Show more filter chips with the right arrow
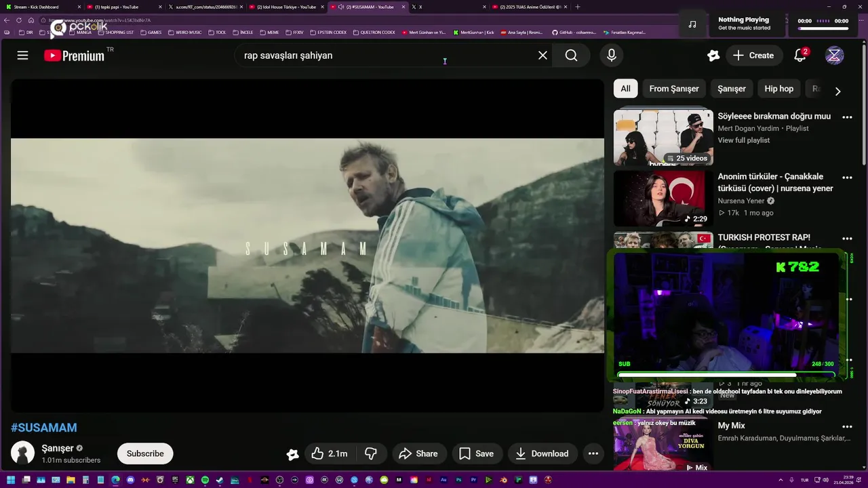This screenshot has height=488, width=868. pos(837,91)
